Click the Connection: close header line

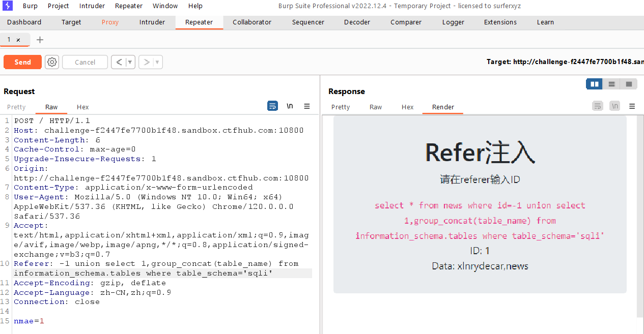pos(57,301)
